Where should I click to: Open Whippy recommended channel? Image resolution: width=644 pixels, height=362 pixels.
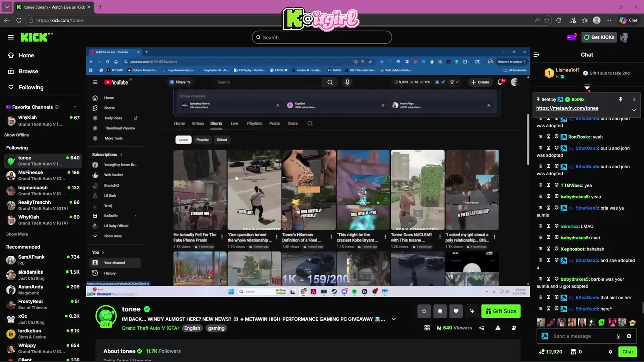[42, 348]
